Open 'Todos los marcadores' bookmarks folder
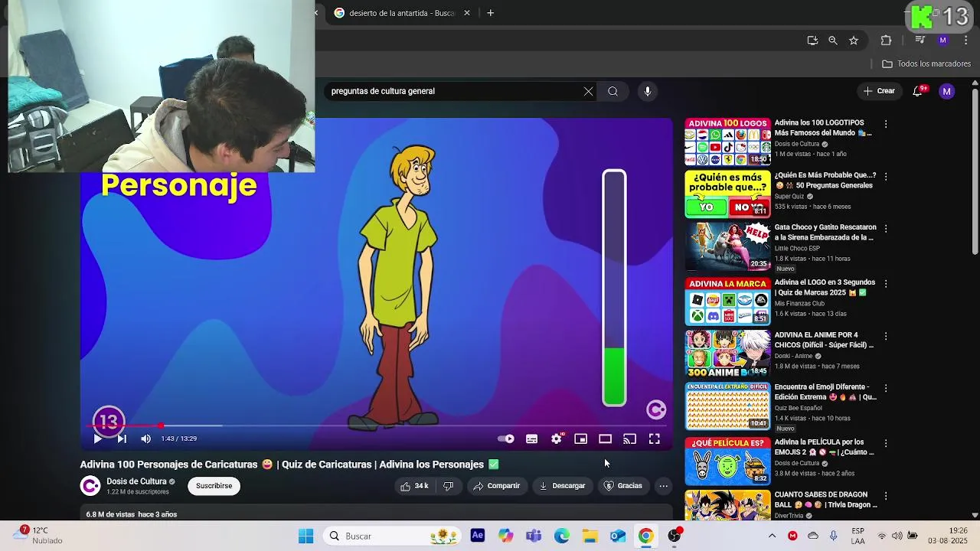980x551 pixels. pos(926,64)
